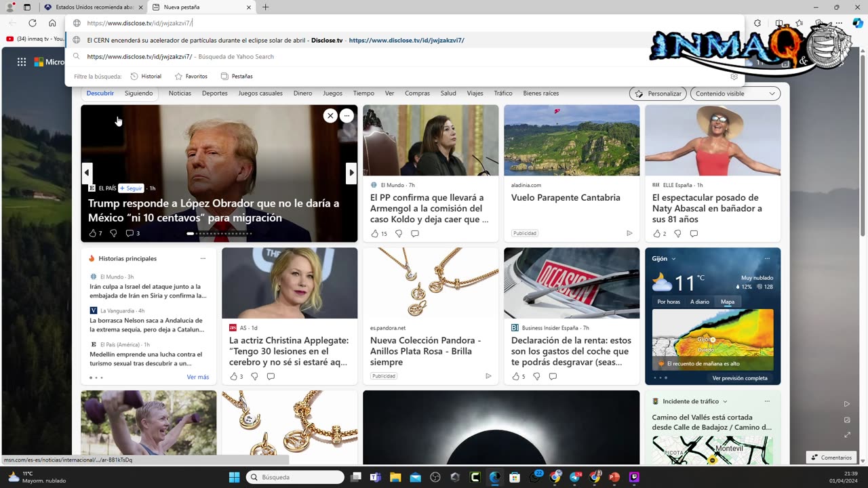Click ad choices icon on Pandora ad
Image resolution: width=868 pixels, height=488 pixels.
(488, 376)
